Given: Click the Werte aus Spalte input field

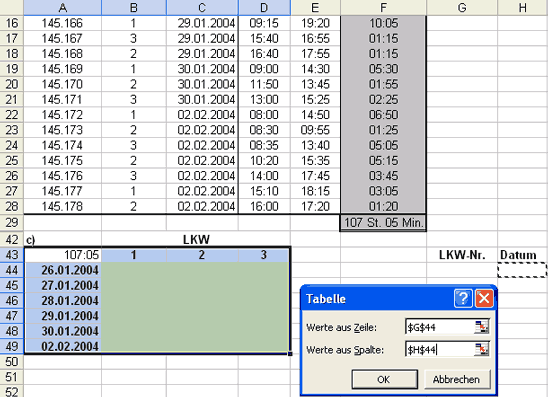Looking at the screenshot, I should pyautogui.click(x=440, y=350).
